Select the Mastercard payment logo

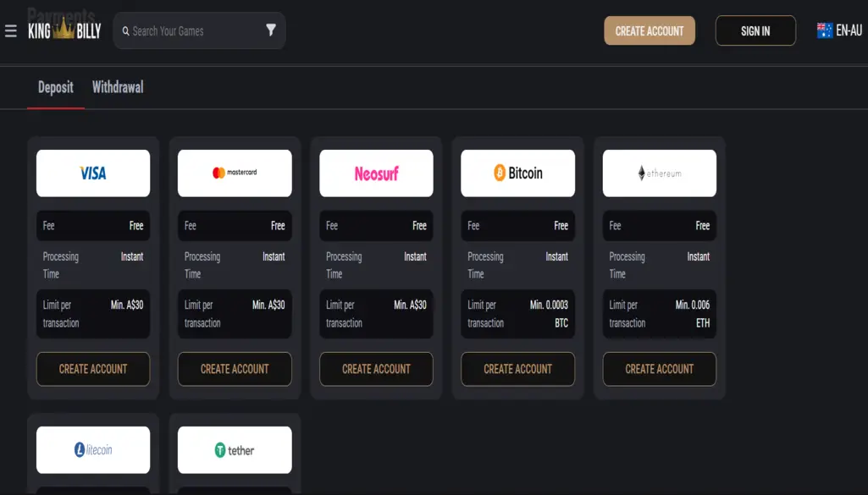click(235, 173)
